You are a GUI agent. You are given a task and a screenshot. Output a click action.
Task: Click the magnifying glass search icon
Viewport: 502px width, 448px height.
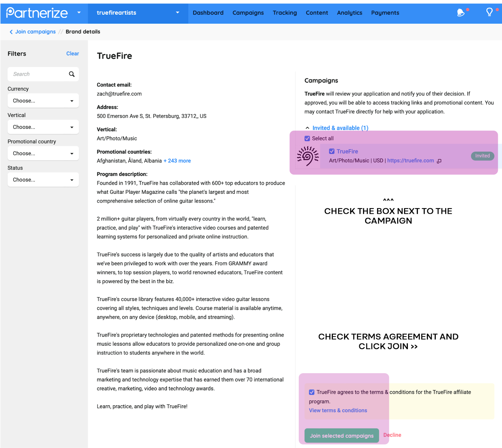(72, 74)
